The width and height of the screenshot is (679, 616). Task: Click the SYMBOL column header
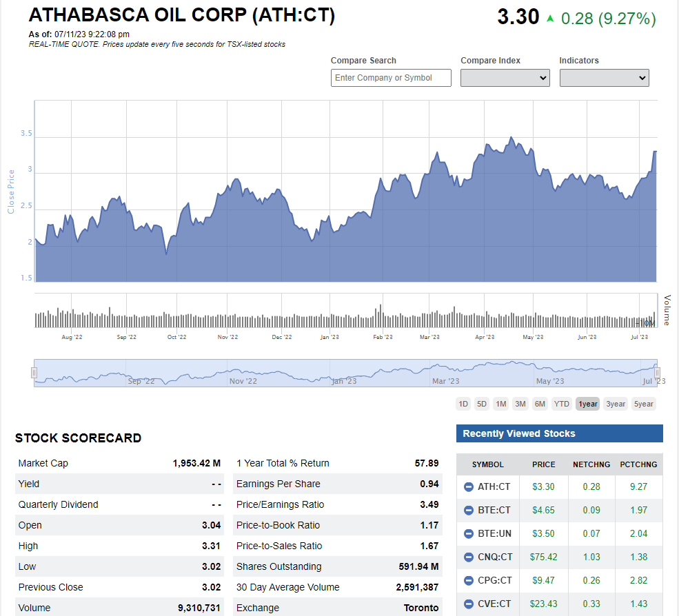pyautogui.click(x=487, y=464)
